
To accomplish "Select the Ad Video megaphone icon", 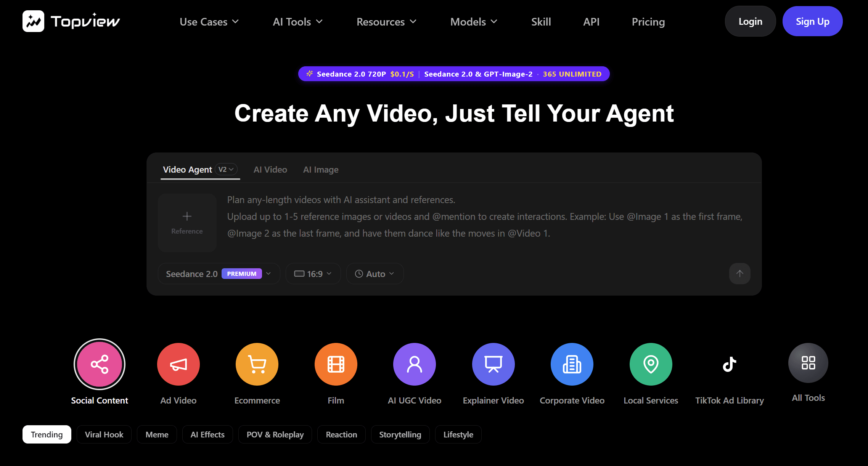I will tap(178, 364).
